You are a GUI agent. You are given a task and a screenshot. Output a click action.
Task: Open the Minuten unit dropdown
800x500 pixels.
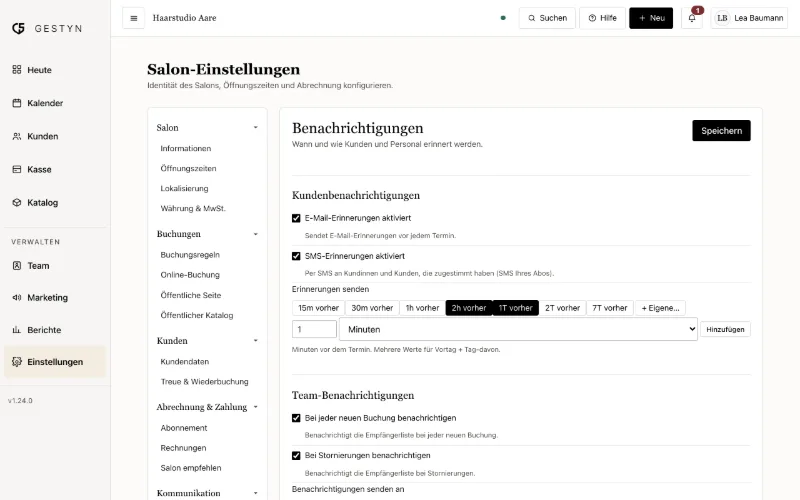(x=518, y=329)
